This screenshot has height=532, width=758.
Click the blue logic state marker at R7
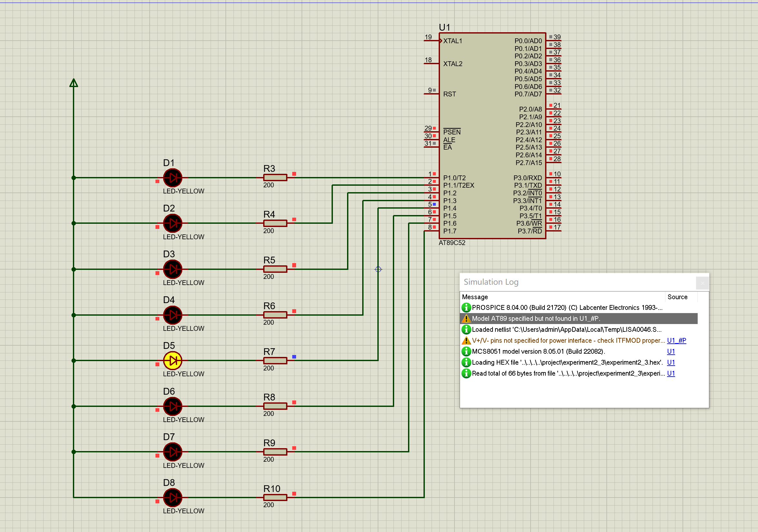click(294, 357)
